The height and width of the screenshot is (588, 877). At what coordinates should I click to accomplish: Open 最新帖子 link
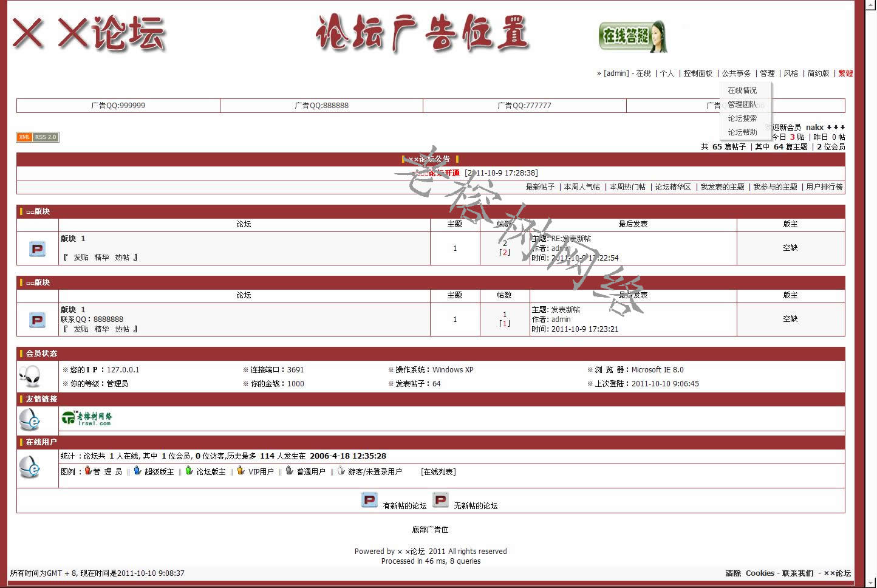(x=540, y=187)
